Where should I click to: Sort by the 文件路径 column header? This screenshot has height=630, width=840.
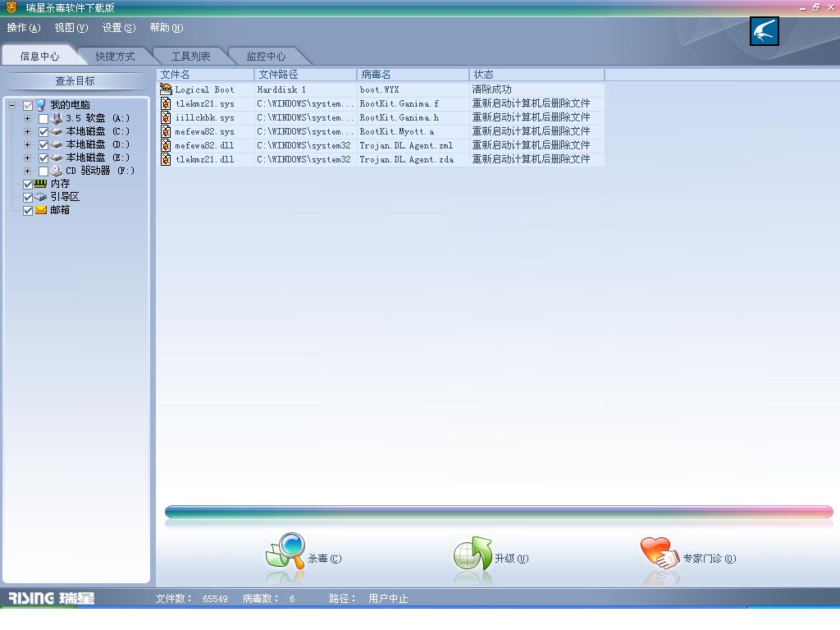305,75
